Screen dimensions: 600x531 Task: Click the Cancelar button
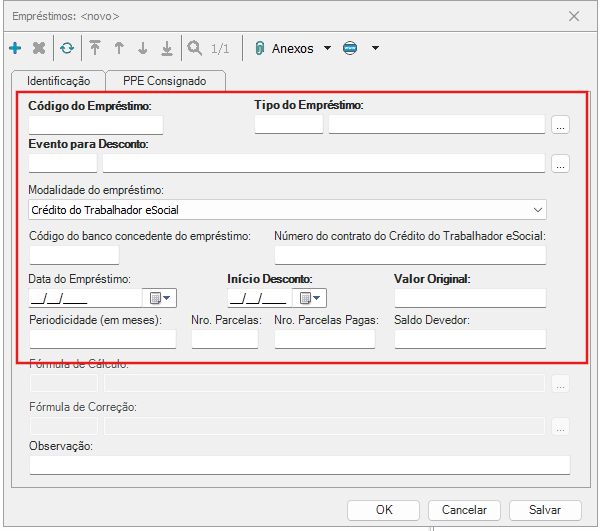[464, 510]
